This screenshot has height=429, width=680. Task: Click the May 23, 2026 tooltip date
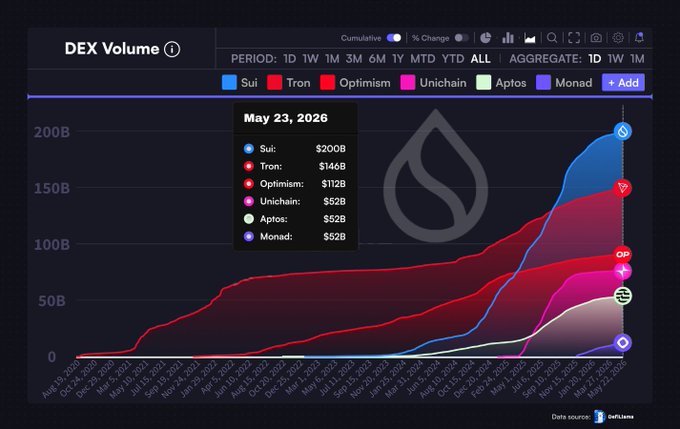pos(285,118)
